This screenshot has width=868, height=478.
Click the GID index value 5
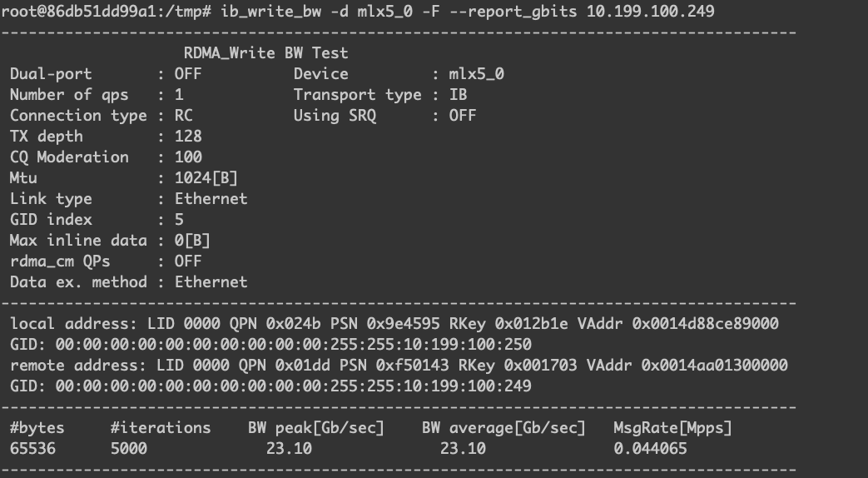[x=179, y=220]
